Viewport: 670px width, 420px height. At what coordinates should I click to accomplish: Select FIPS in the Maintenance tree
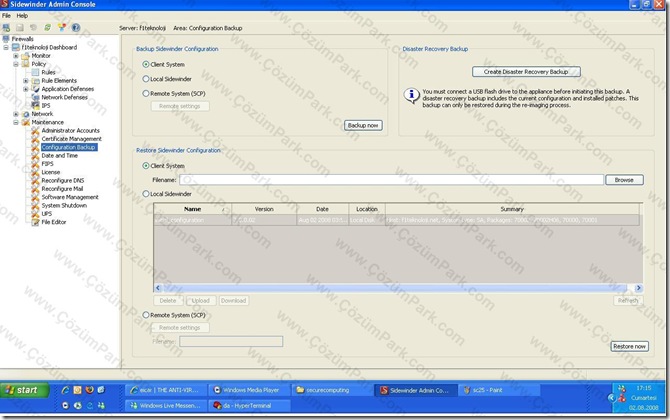(x=47, y=164)
